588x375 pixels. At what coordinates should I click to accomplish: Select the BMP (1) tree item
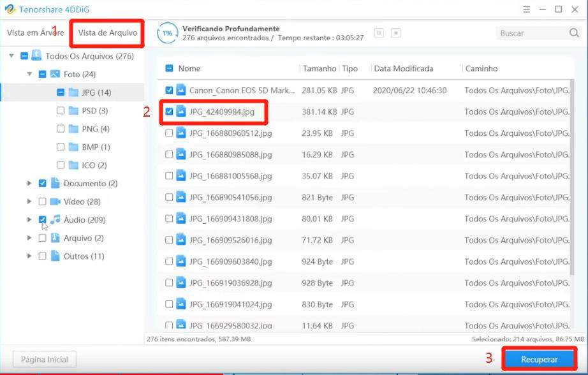tap(96, 147)
